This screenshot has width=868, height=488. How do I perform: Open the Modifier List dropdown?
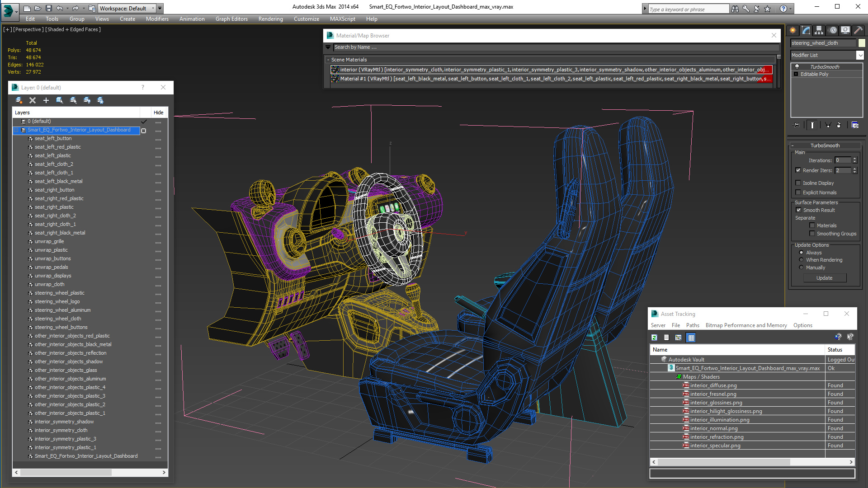[860, 55]
